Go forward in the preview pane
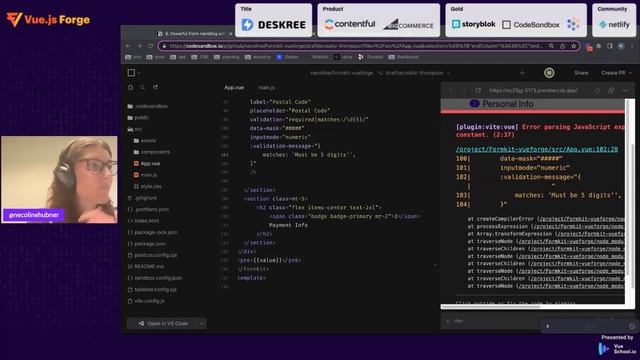This screenshot has height=360, width=640. point(463,90)
